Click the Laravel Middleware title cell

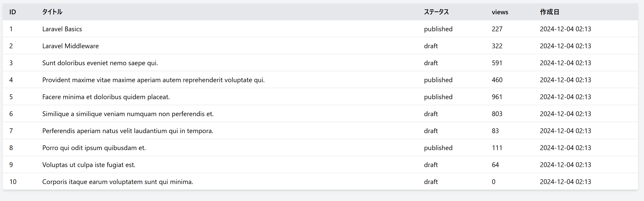(71, 46)
